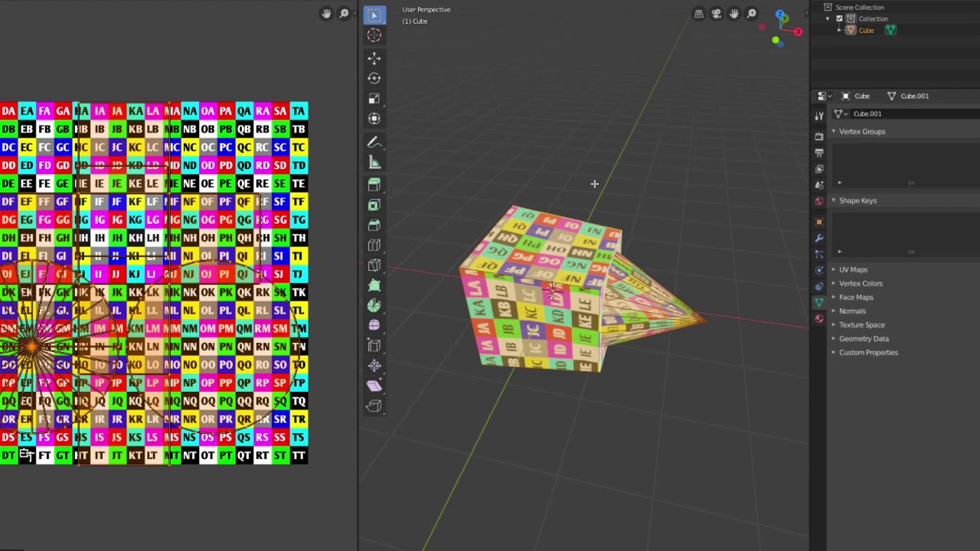980x551 pixels.
Task: Activate the Edge Slide tool
Action: pyautogui.click(x=374, y=346)
